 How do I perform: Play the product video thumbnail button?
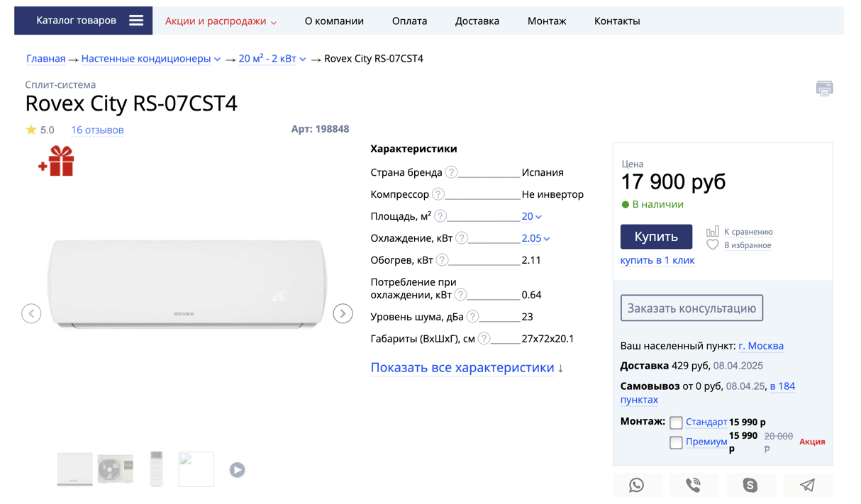[x=238, y=470]
